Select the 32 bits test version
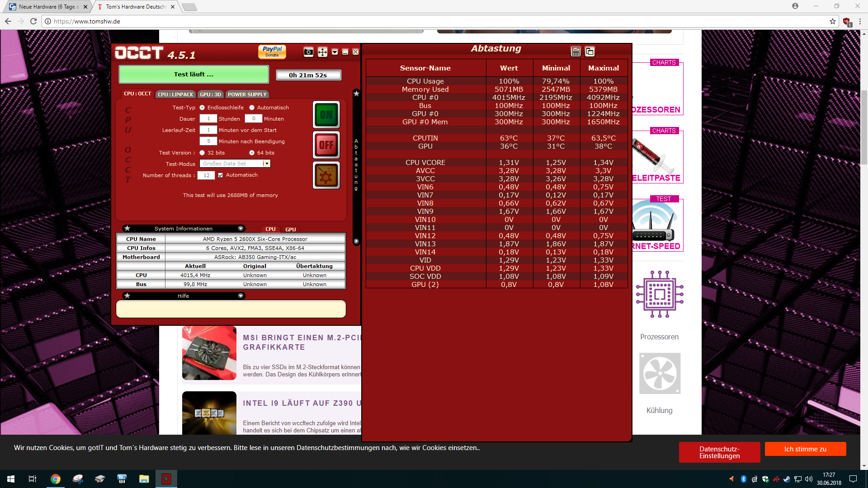This screenshot has height=488, width=868. [202, 153]
